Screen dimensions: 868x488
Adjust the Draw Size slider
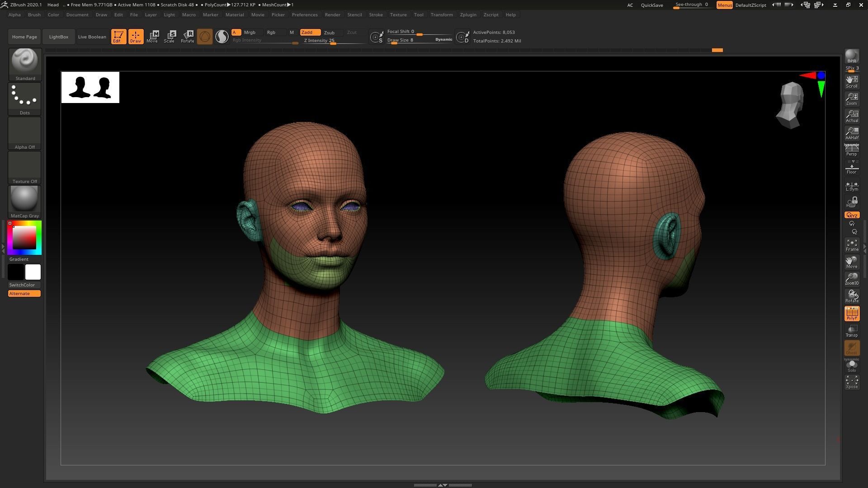point(420,40)
